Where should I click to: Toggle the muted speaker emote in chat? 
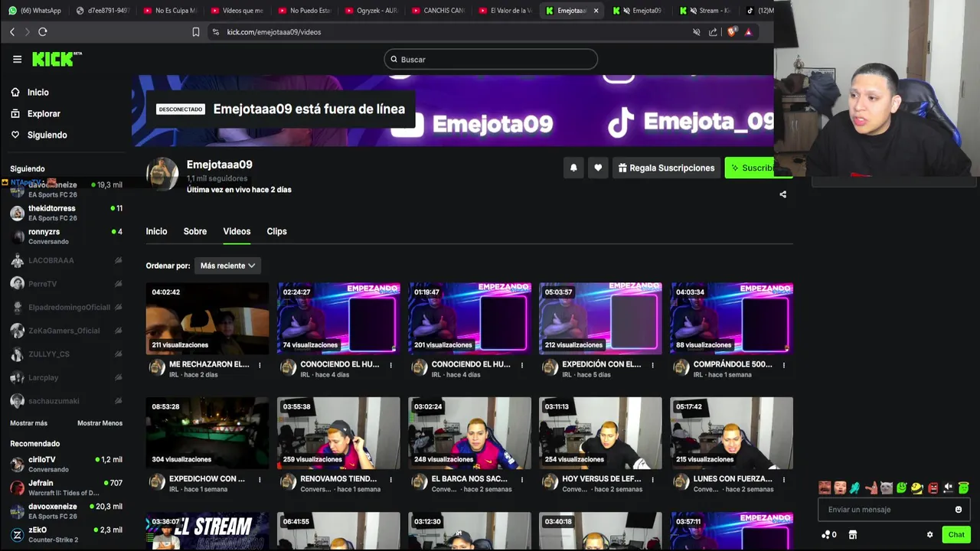(948, 487)
